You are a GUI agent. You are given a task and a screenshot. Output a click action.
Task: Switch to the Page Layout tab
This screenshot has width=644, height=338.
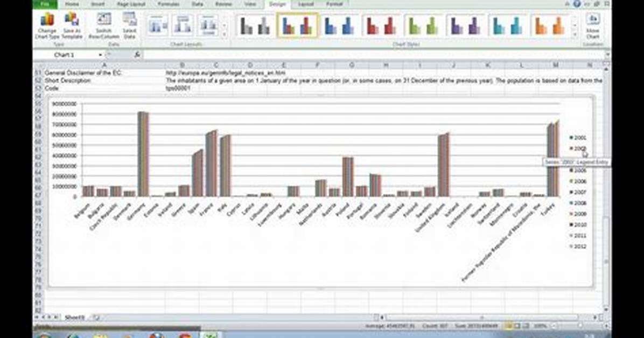coord(131,4)
